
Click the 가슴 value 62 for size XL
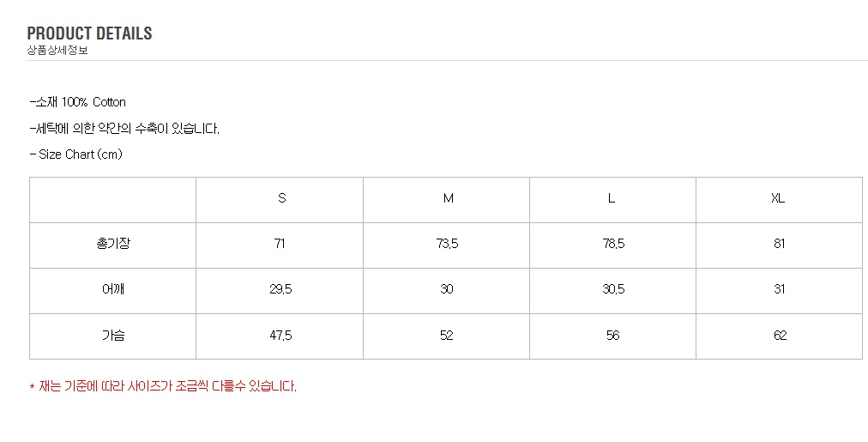[x=780, y=336]
